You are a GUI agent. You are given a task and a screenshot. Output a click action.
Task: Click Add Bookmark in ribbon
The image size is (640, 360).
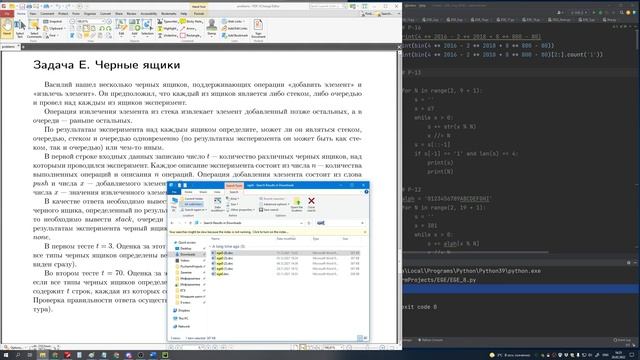pos(235,36)
